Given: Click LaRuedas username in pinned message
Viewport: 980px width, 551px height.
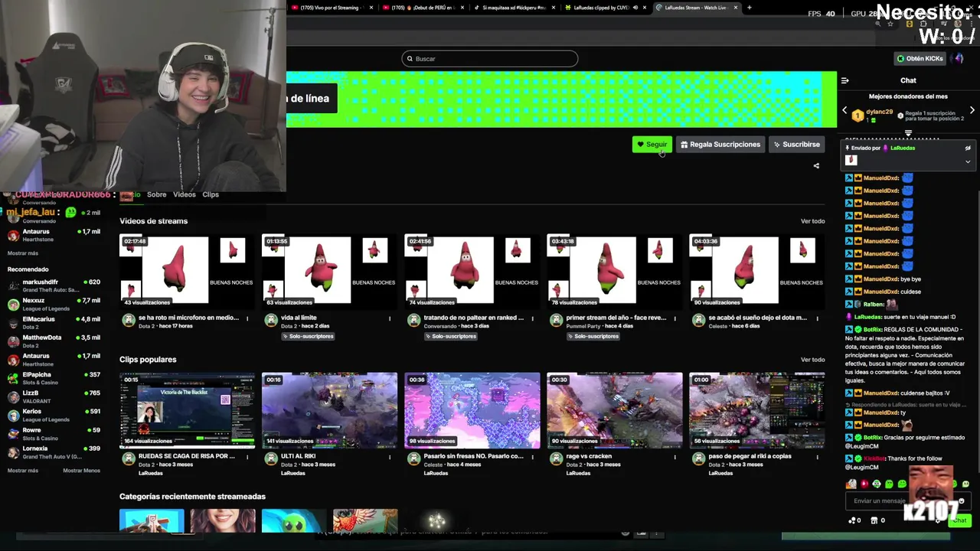Looking at the screenshot, I should click(903, 148).
